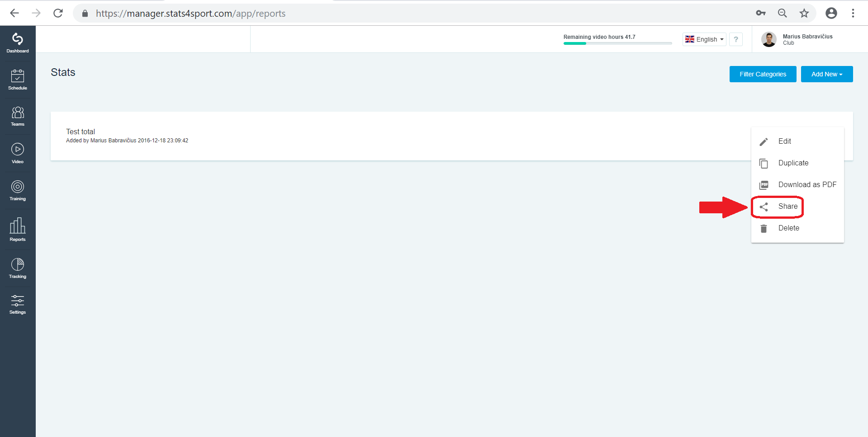
Task: Select Share in the context menu
Action: (797, 207)
